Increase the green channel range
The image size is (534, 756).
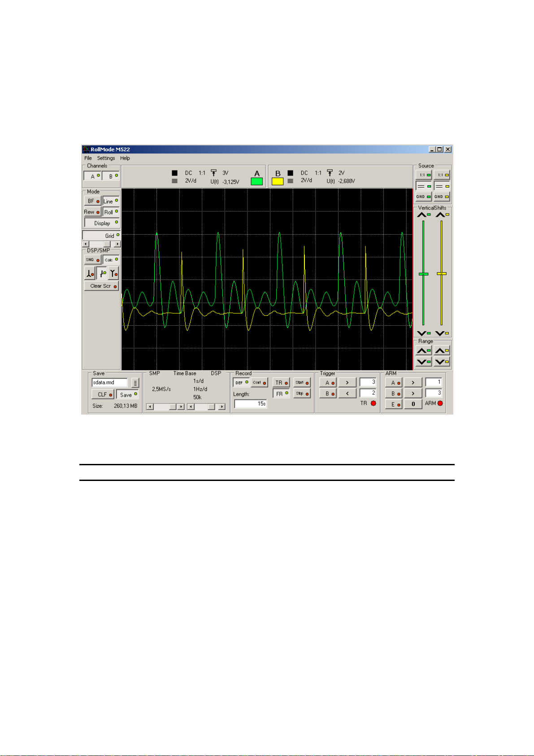coord(424,350)
